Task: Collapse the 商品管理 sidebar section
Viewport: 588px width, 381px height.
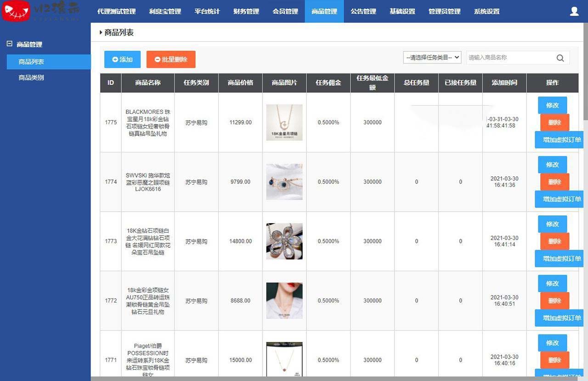Action: coord(9,44)
